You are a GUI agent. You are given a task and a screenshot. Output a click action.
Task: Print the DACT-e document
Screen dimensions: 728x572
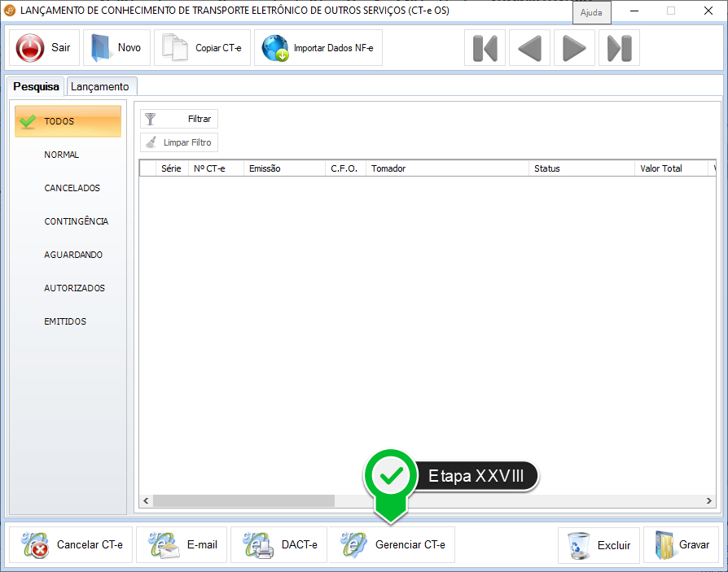pyautogui.click(x=278, y=545)
